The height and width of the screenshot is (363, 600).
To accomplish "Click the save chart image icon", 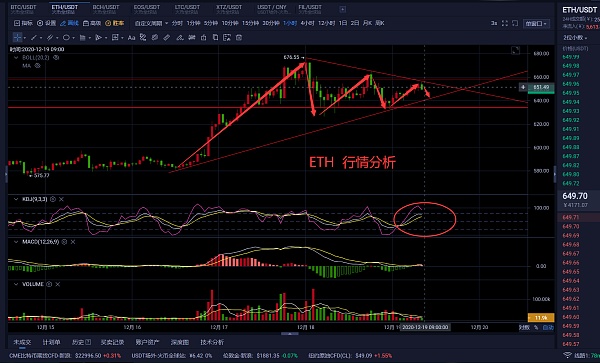I will coord(227,37).
